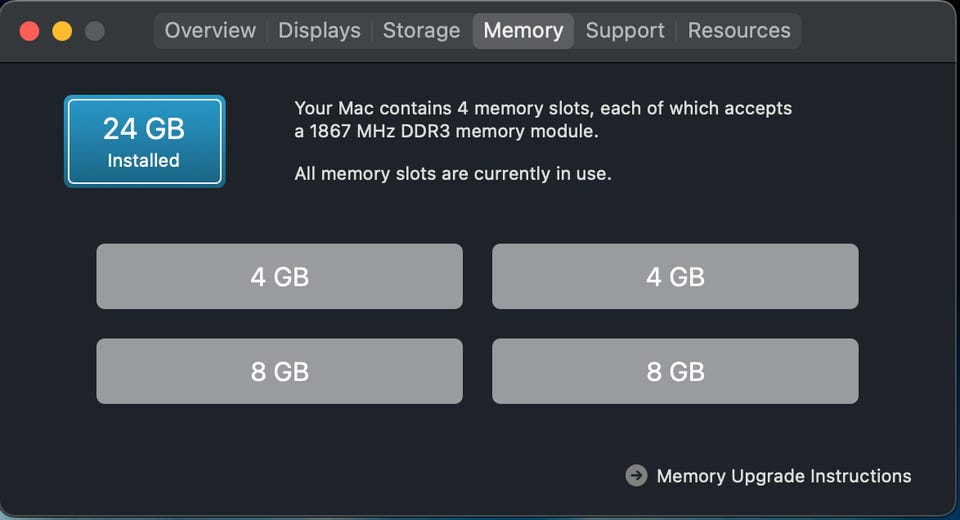Screen dimensions: 960x520
Task: Click the gray disabled zoom window button
Action: (95, 30)
